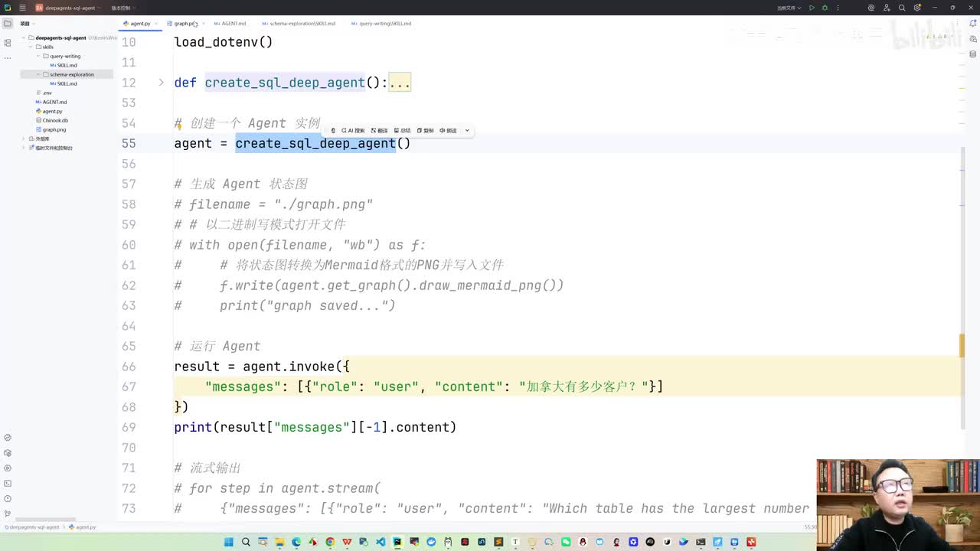The height and width of the screenshot is (551, 980).
Task: Open Git tool window in lower left stripe
Action: 8,514
